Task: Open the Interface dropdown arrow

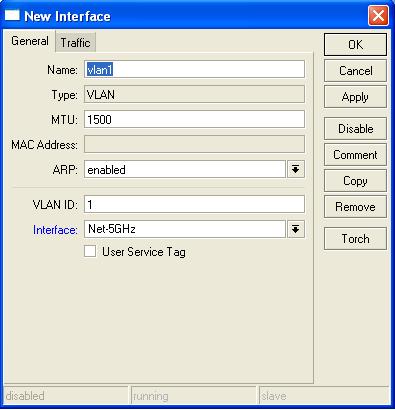Action: [x=296, y=229]
